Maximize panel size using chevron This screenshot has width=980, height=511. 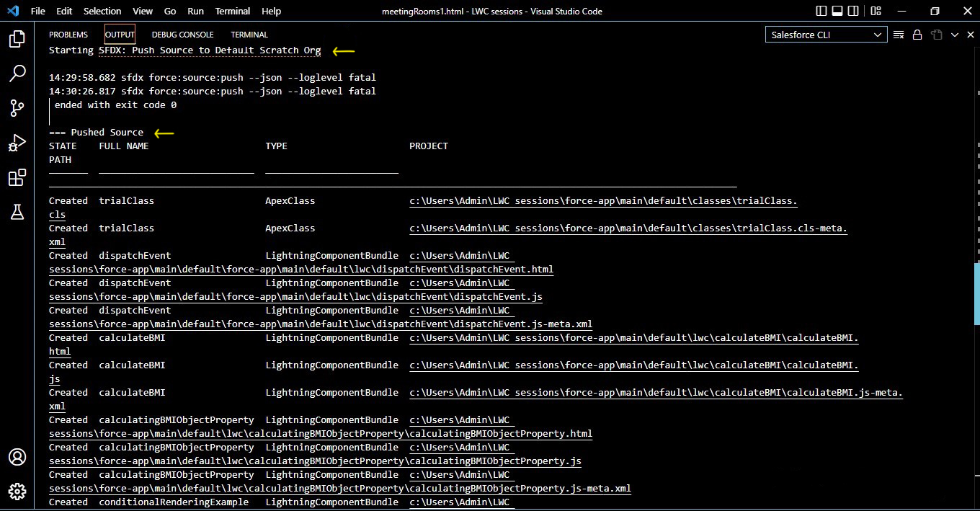coord(954,35)
